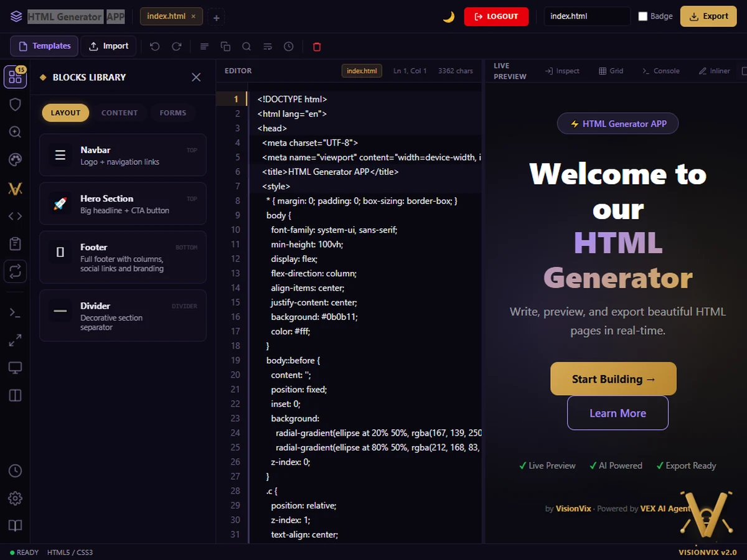Insert the Divider block
This screenshot has height=560, width=747.
point(123,315)
